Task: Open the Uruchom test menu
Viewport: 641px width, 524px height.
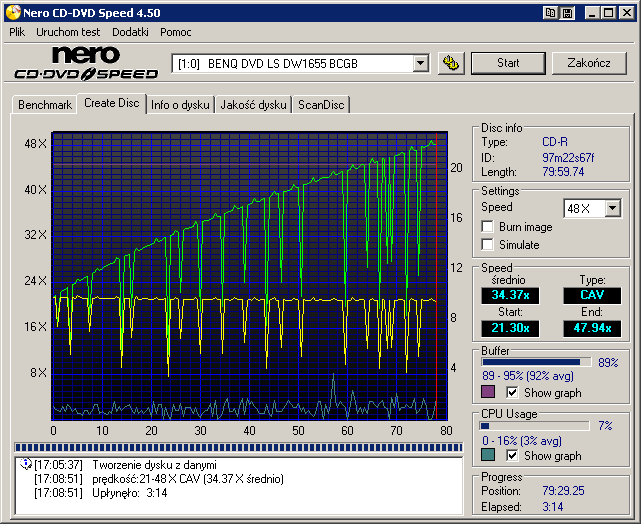Action: point(68,32)
